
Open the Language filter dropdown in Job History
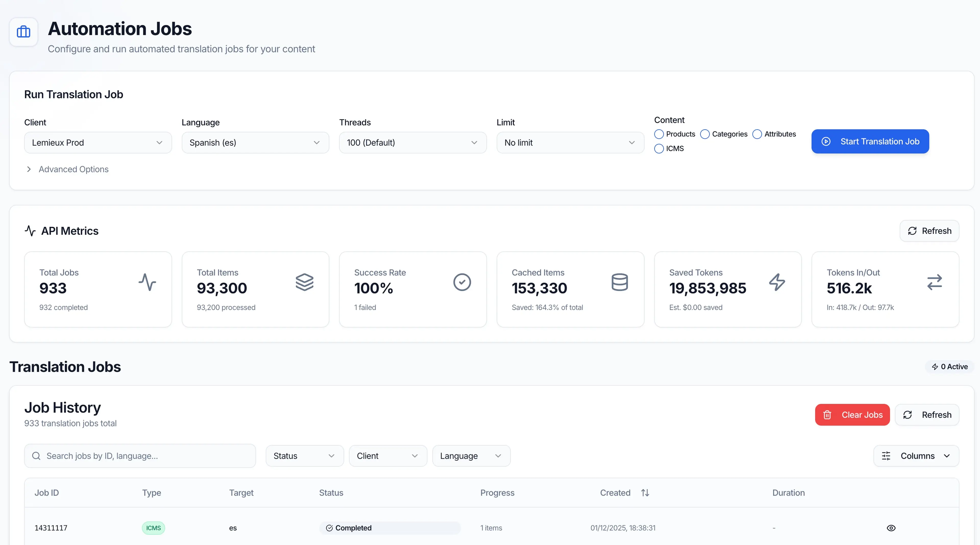tap(471, 456)
